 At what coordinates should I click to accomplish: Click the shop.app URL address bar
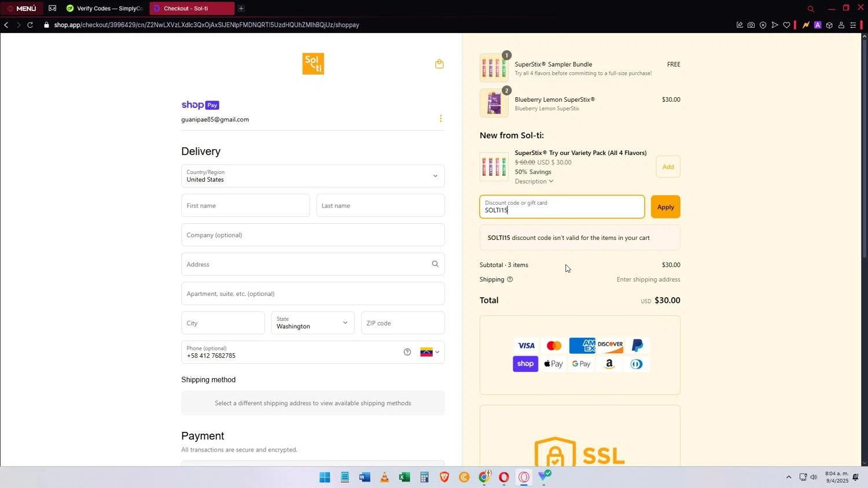pyautogui.click(x=207, y=25)
